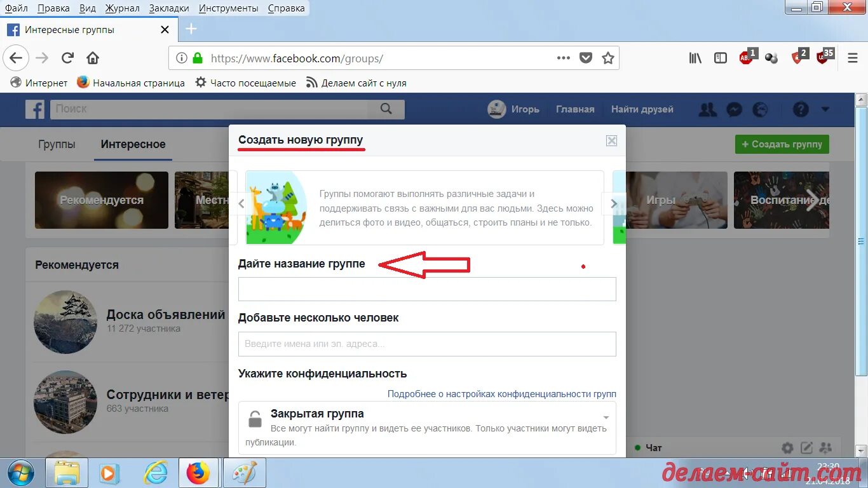Reload the current page
The image size is (868, 488).
click(x=67, y=58)
